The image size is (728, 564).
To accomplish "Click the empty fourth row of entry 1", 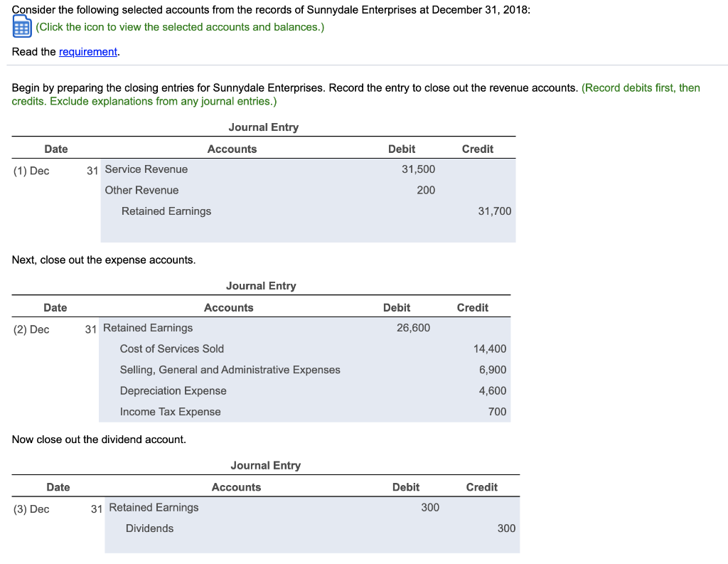I will pos(308,232).
